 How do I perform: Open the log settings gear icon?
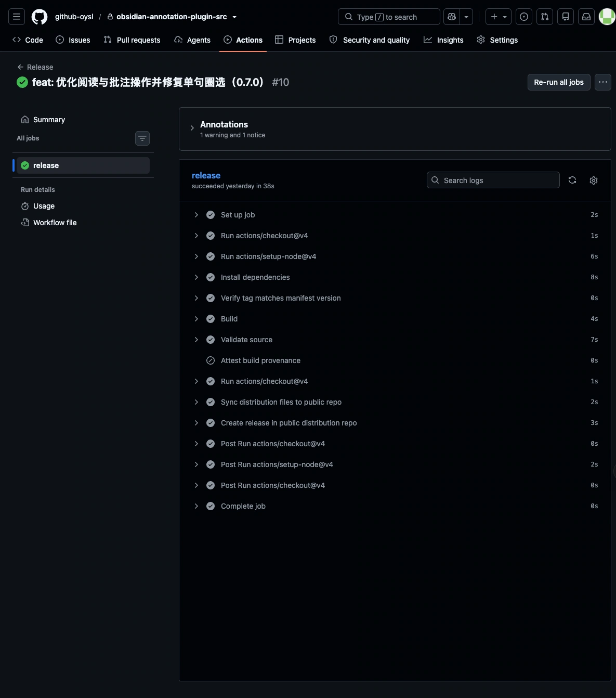(594, 180)
